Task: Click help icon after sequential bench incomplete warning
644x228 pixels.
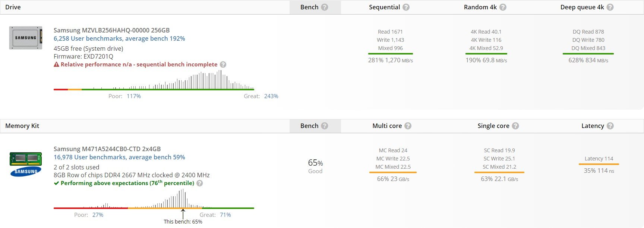Action: (x=223, y=65)
